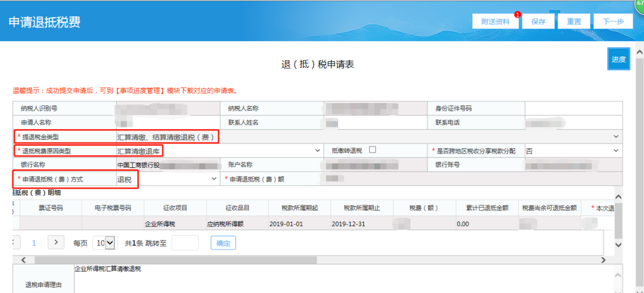The image size is (644, 293).
Task: Click the left arrow of horizontal scrollbar
Action: click(23, 260)
